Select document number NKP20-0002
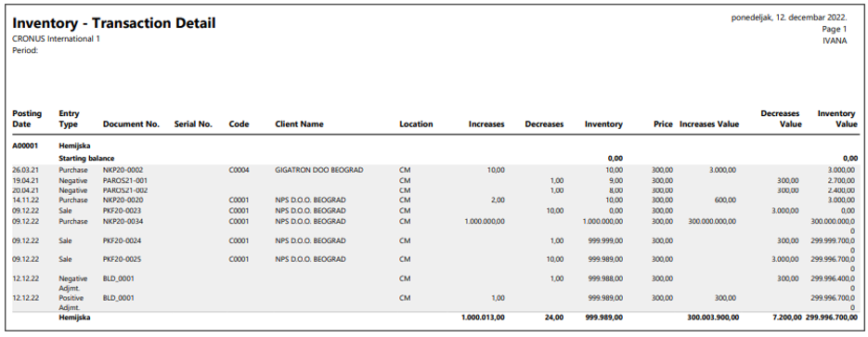 [x=123, y=170]
